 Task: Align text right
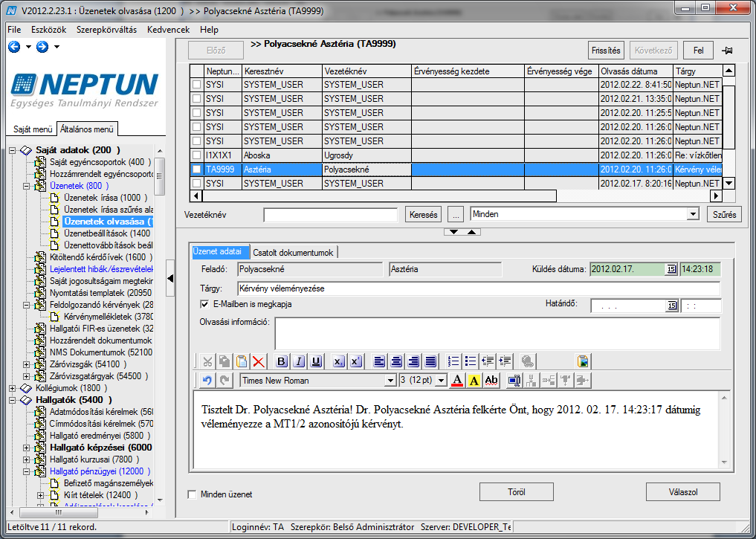coord(413,361)
